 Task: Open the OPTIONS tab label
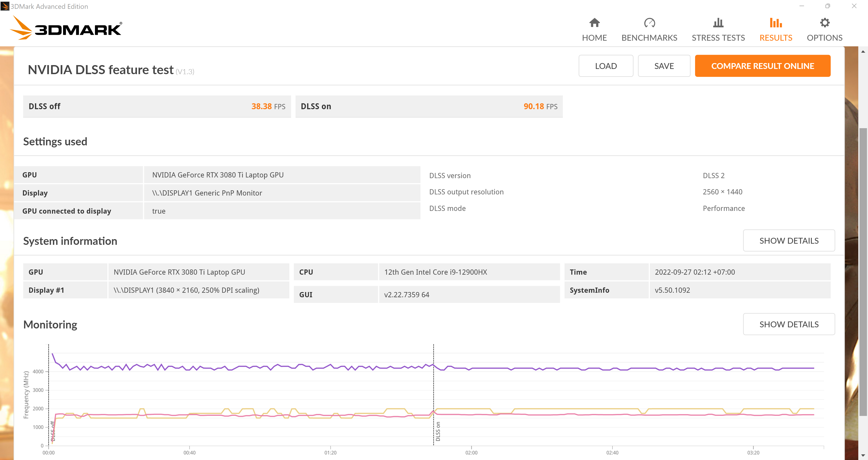[825, 38]
